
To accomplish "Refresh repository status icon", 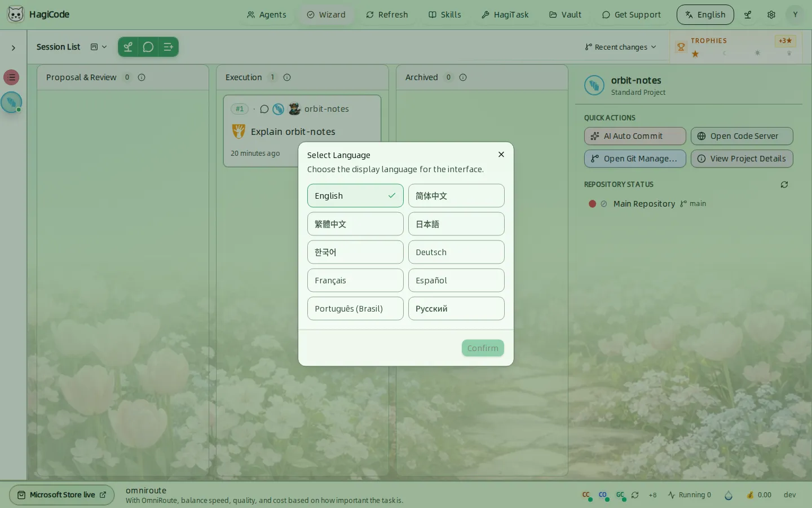I will [784, 185].
